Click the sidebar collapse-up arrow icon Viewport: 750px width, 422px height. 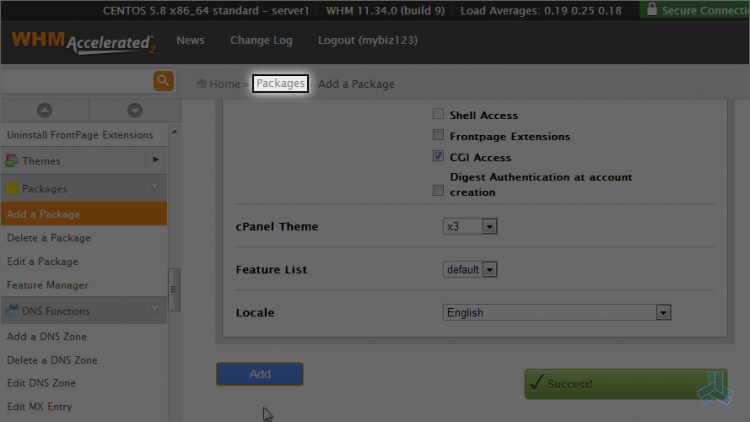click(x=44, y=111)
